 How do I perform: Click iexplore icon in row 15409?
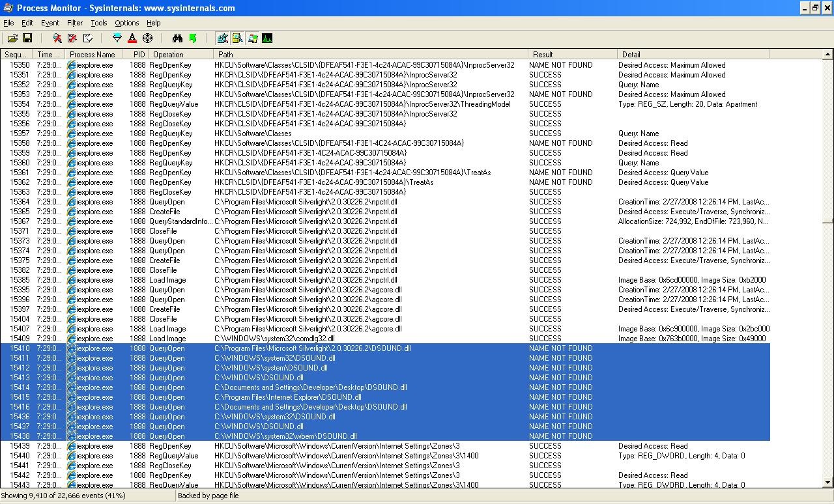(72, 339)
